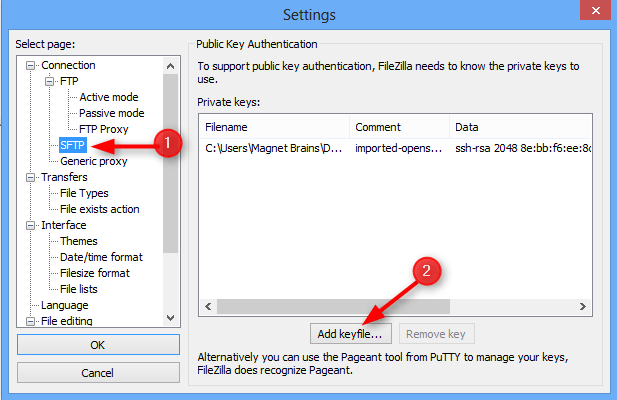The width and height of the screenshot is (617, 400).
Task: Open the Transfers page
Action: point(64,177)
